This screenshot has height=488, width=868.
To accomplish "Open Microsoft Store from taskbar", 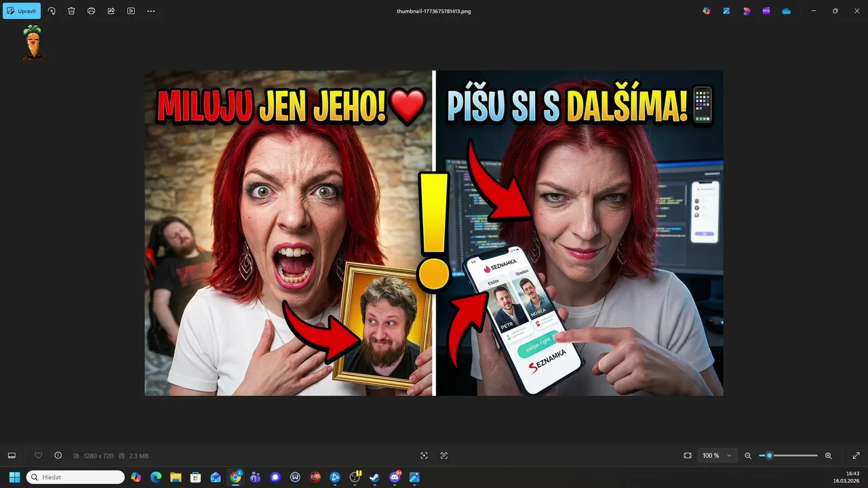I will click(x=195, y=477).
